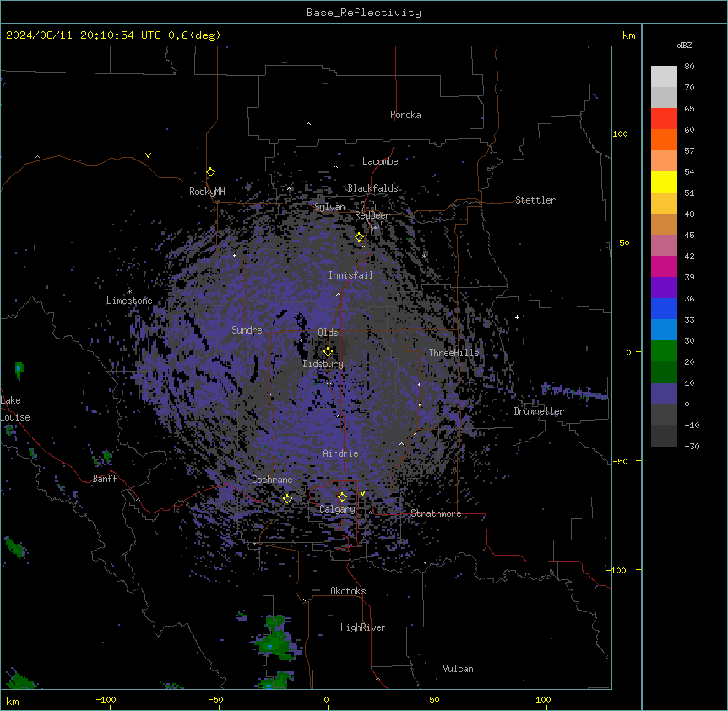Click the green legend swatch between 30 and 20
Viewport: 728px width, 711px height.
click(x=664, y=351)
